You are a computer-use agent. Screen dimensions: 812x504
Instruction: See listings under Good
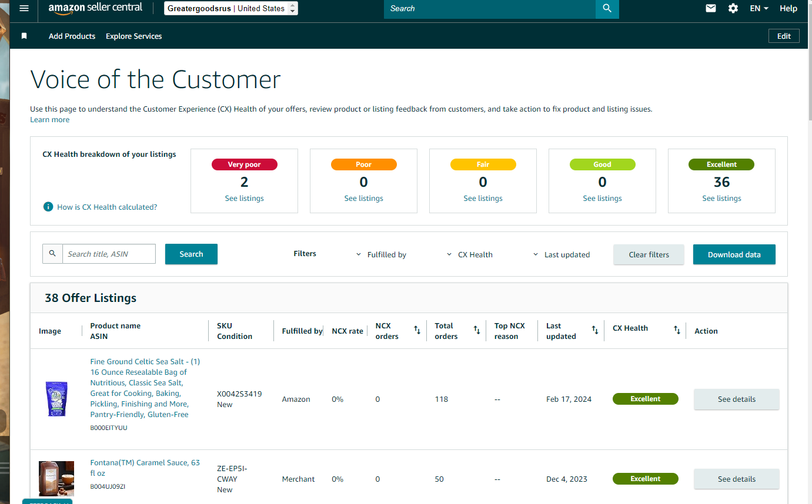(602, 199)
